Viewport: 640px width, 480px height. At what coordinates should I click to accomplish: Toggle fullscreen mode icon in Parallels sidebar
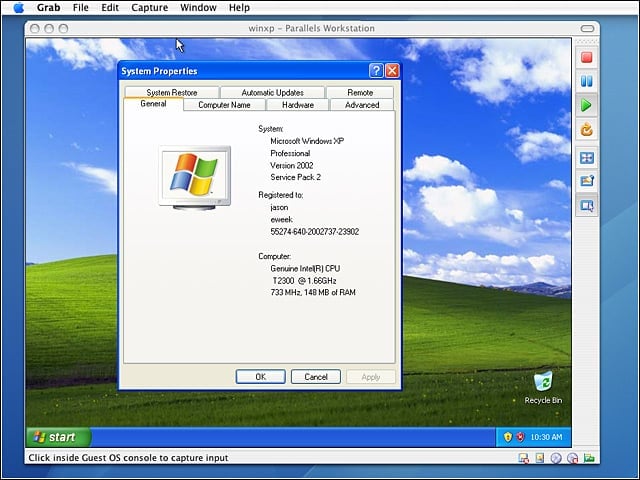(x=587, y=158)
